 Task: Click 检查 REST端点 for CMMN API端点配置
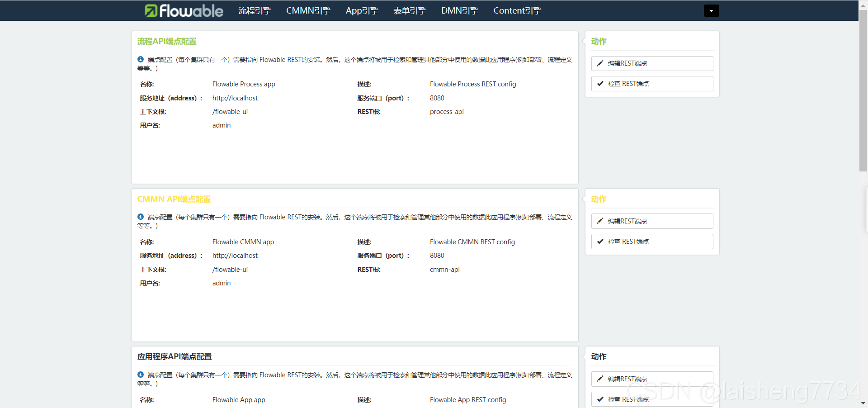[x=652, y=242]
